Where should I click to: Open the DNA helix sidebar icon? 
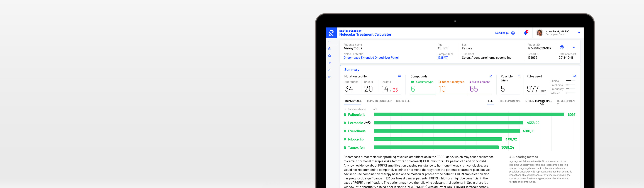click(x=329, y=63)
